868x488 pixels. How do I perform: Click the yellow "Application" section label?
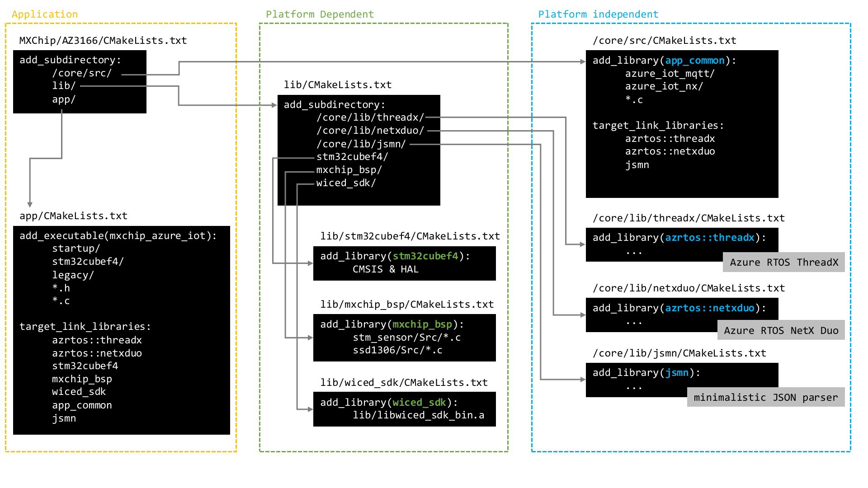[x=45, y=14]
